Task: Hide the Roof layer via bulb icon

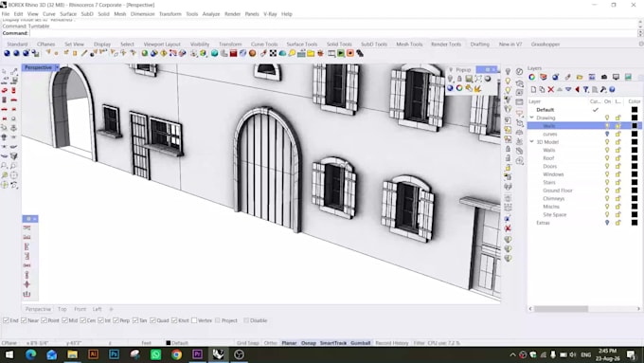Action: (607, 158)
